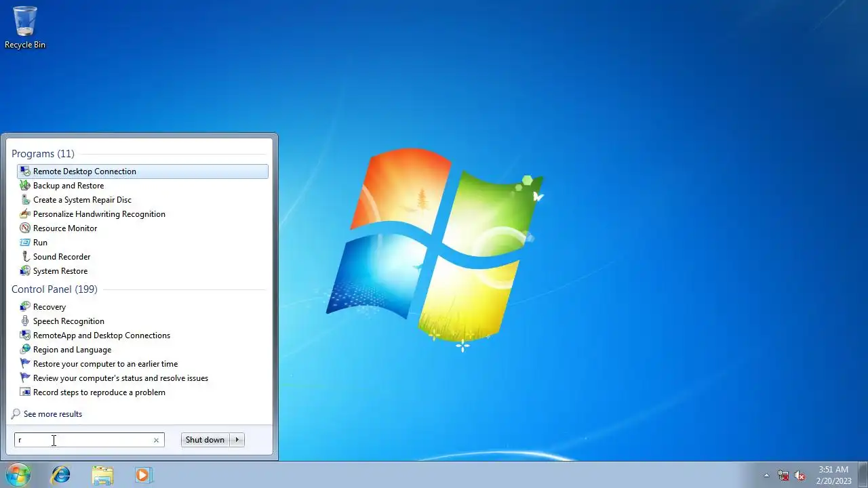Click Personalize Handwriting Recognition icon
This screenshot has width=868, height=488.
pos(25,214)
